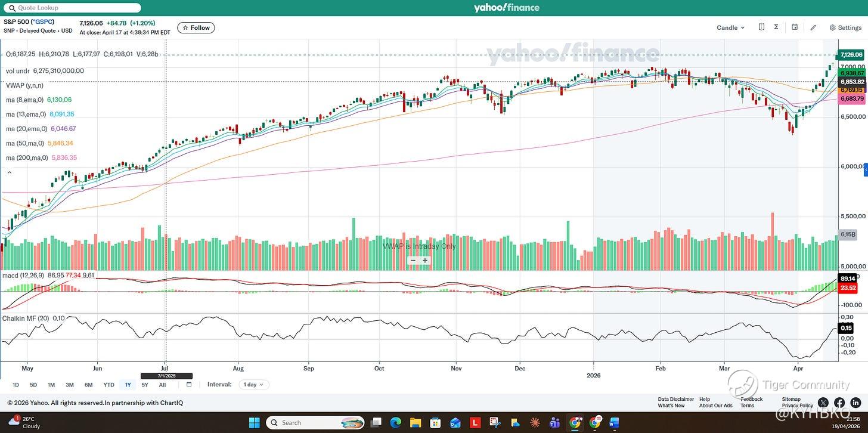Open Task View from the taskbar
Image resolution: width=868 pixels, height=433 pixels.
pyautogui.click(x=376, y=423)
